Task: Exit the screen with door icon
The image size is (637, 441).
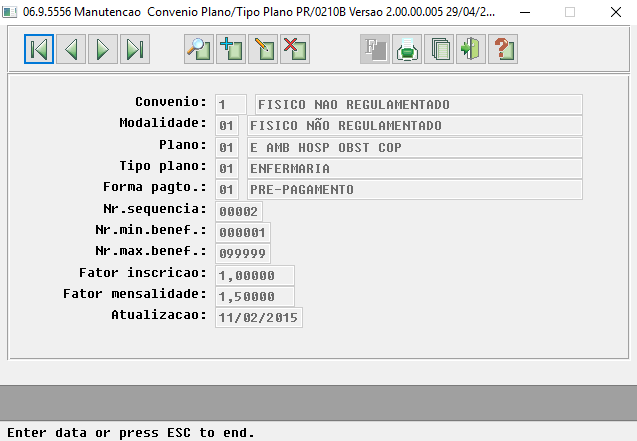Action: [x=471, y=49]
